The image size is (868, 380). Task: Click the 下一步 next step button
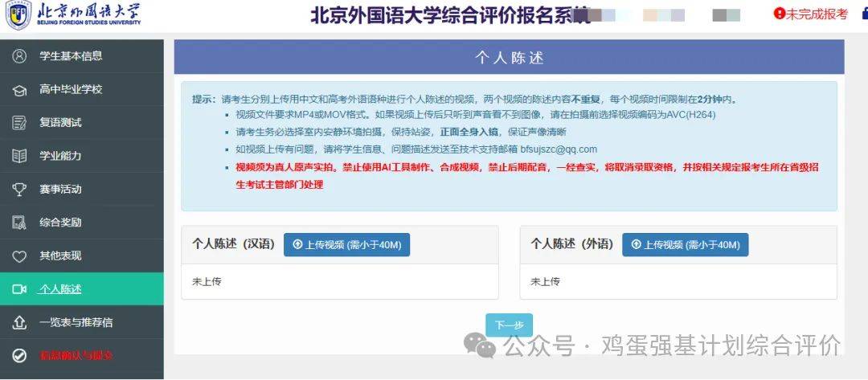(x=510, y=325)
